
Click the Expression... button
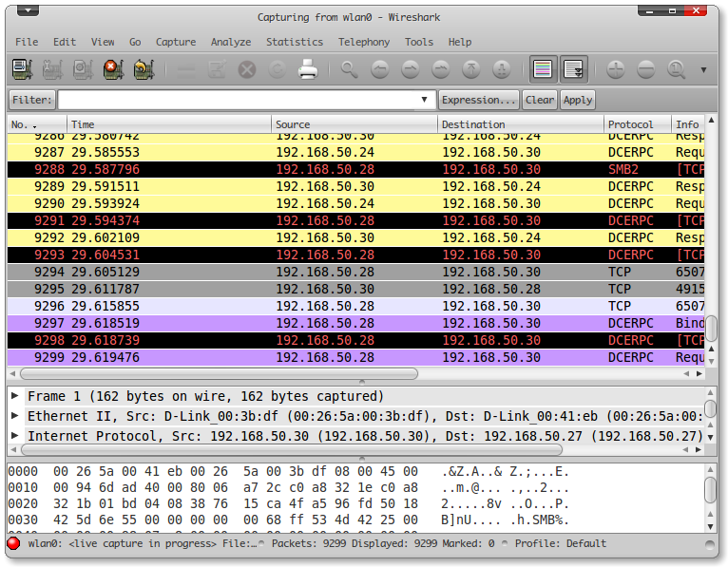[x=479, y=100]
